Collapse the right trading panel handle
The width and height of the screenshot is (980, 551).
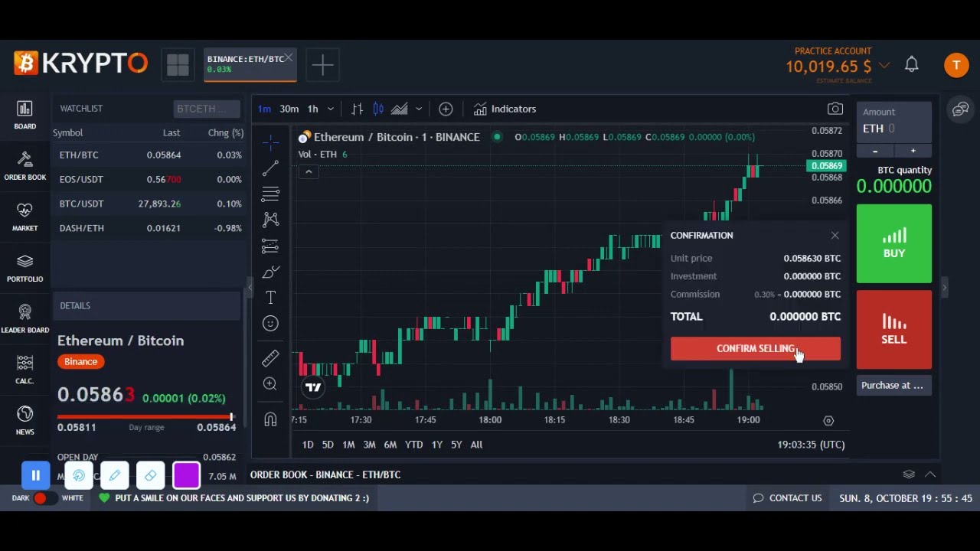944,287
